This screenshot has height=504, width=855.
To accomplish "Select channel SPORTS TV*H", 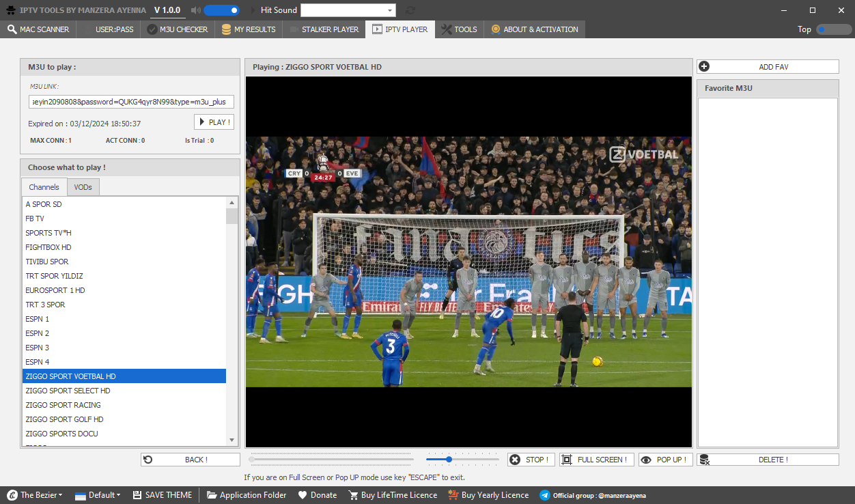I will (124, 233).
